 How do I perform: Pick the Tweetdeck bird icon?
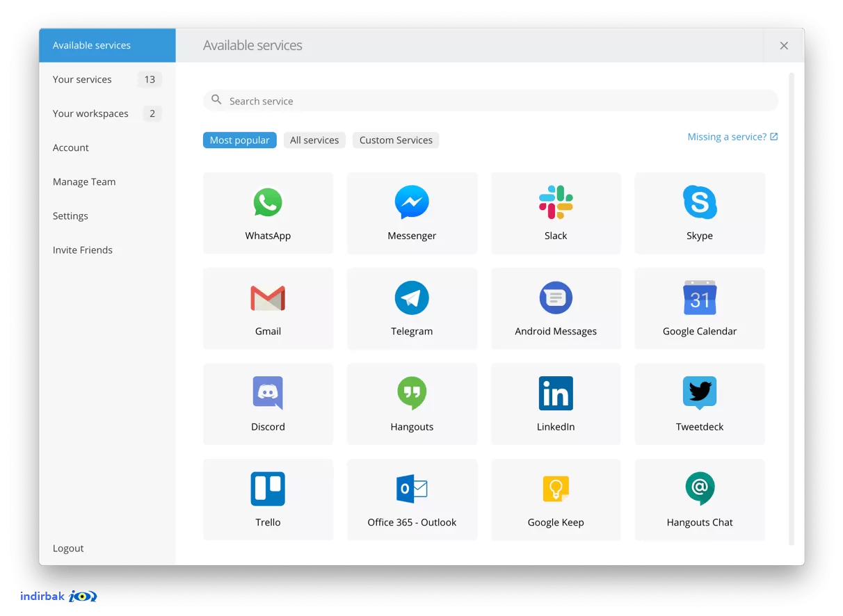[x=700, y=394]
